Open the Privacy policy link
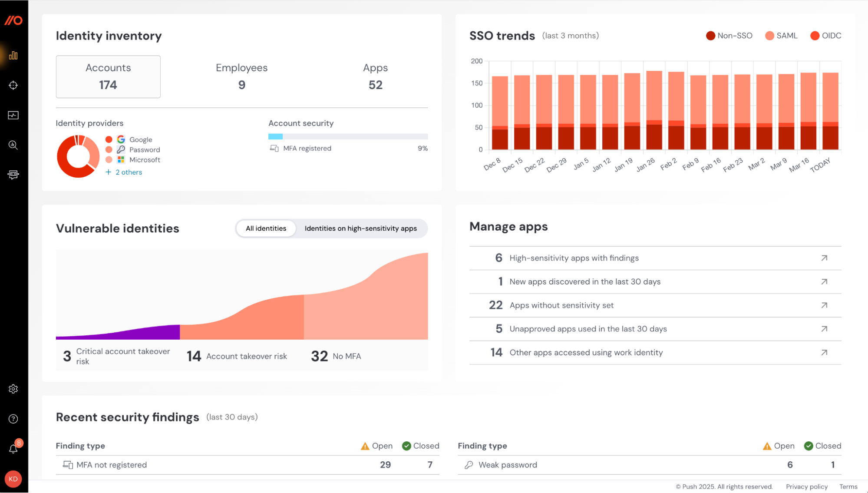This screenshot has height=493, width=868. [806, 486]
